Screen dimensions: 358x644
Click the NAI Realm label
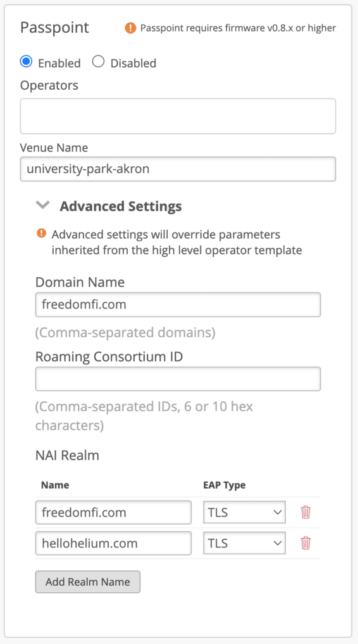pyautogui.click(x=68, y=456)
